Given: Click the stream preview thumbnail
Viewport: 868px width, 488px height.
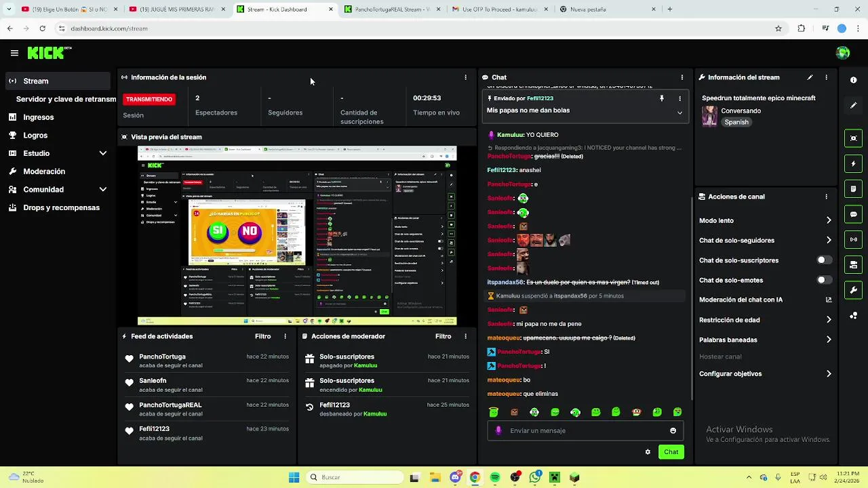Looking at the screenshot, I should pos(297,236).
